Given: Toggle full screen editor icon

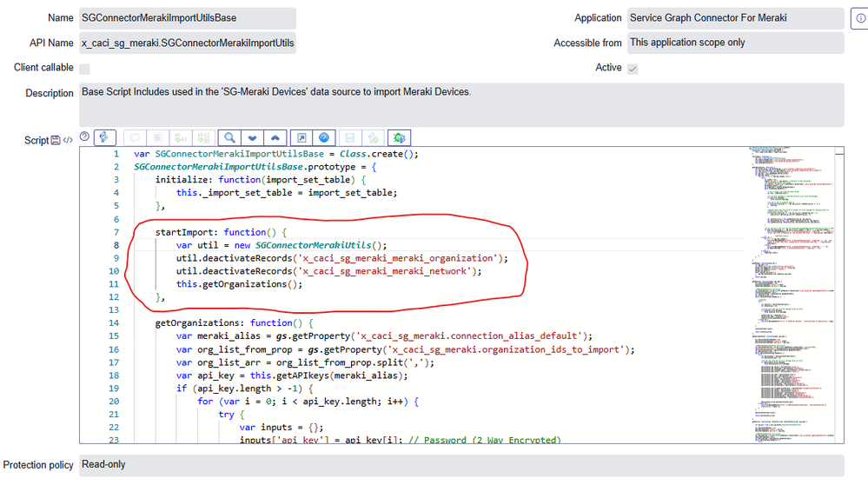Looking at the screenshot, I should (x=301, y=137).
